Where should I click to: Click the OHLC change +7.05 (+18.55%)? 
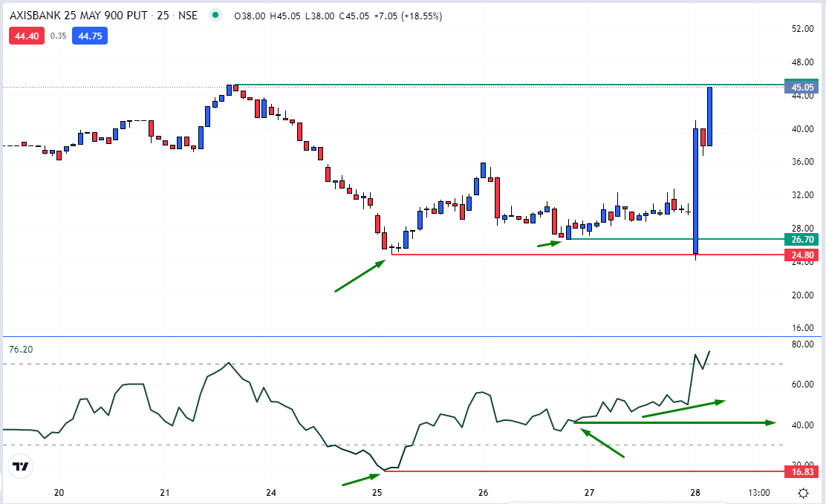(x=408, y=16)
